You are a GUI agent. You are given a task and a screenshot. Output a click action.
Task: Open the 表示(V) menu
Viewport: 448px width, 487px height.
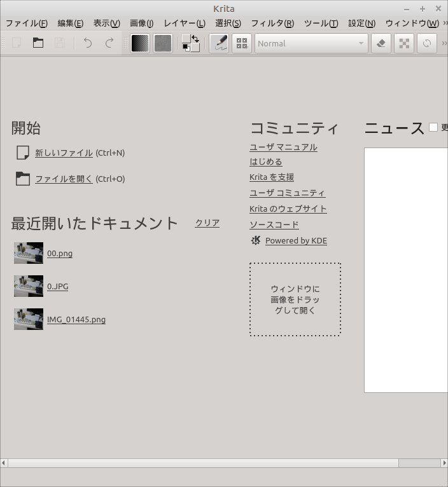click(107, 24)
